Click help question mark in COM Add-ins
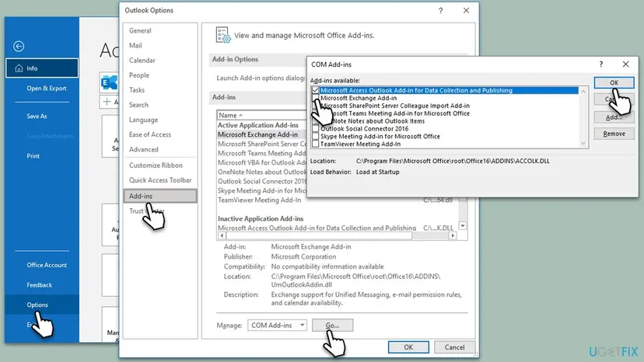 601,64
